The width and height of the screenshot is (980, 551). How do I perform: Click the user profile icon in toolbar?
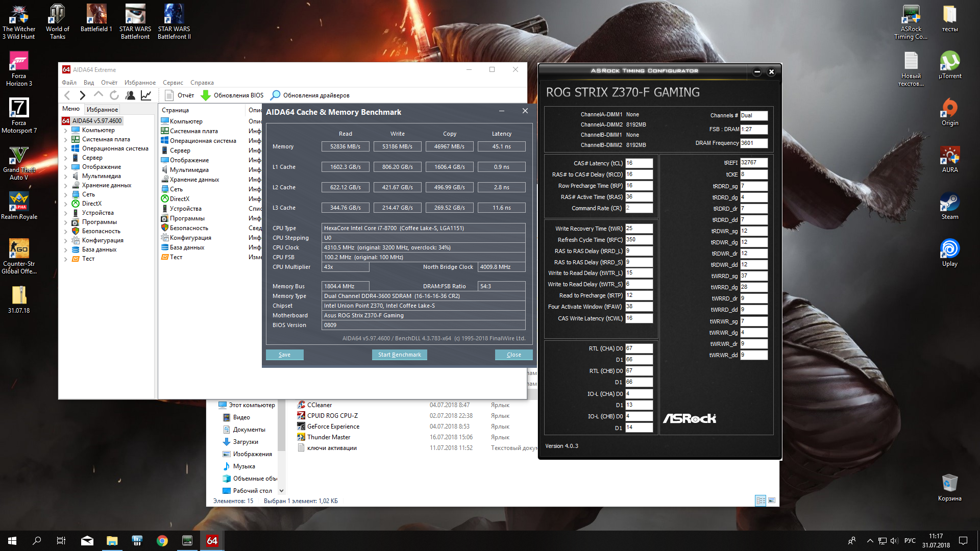[x=130, y=95]
